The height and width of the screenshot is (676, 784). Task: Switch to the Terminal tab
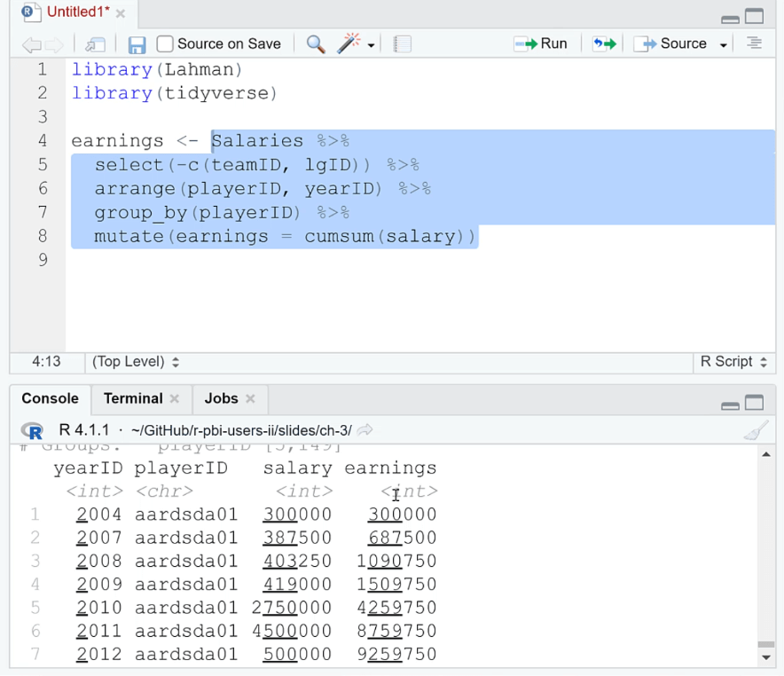tap(133, 398)
